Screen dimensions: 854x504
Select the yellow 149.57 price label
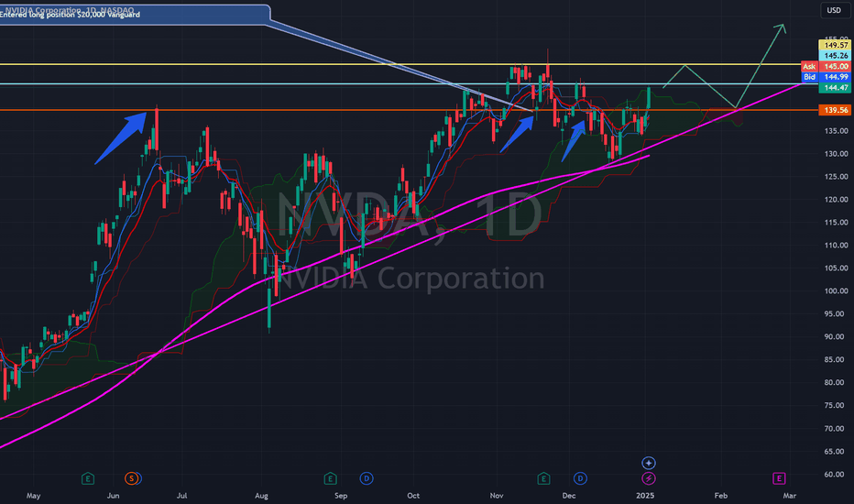click(835, 45)
